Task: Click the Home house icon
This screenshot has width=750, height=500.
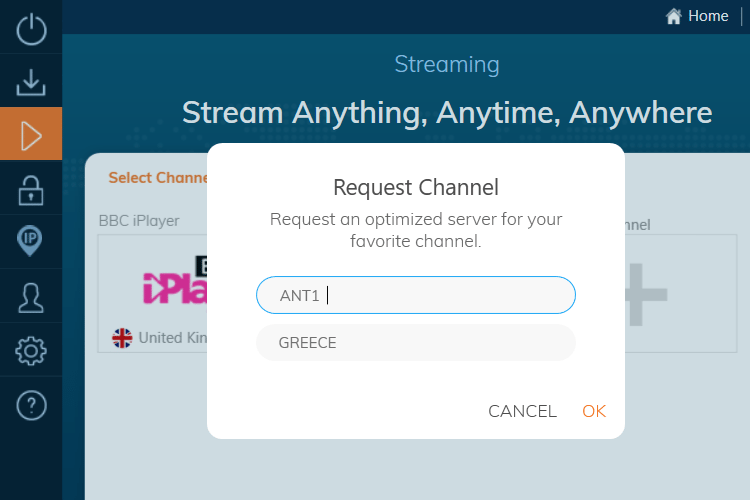Action: (x=673, y=16)
